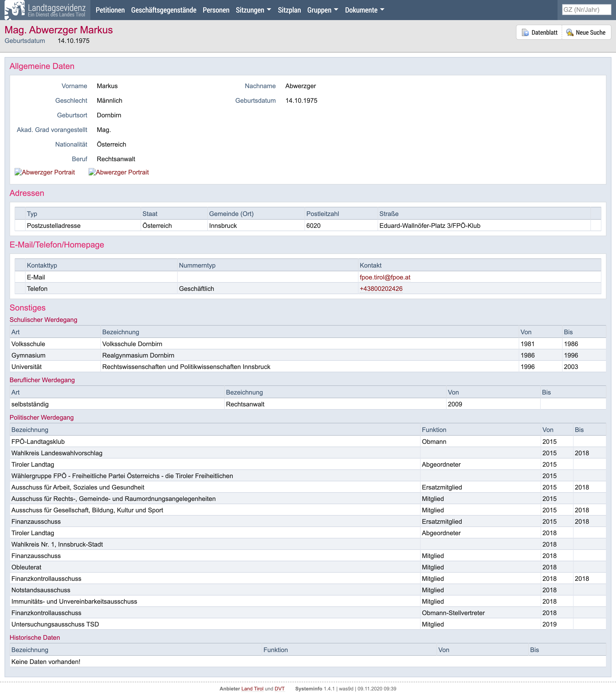Viewport: 616px width, 695px height.
Task: Click the Landtagsevidenz eagle logo
Action: click(x=15, y=10)
